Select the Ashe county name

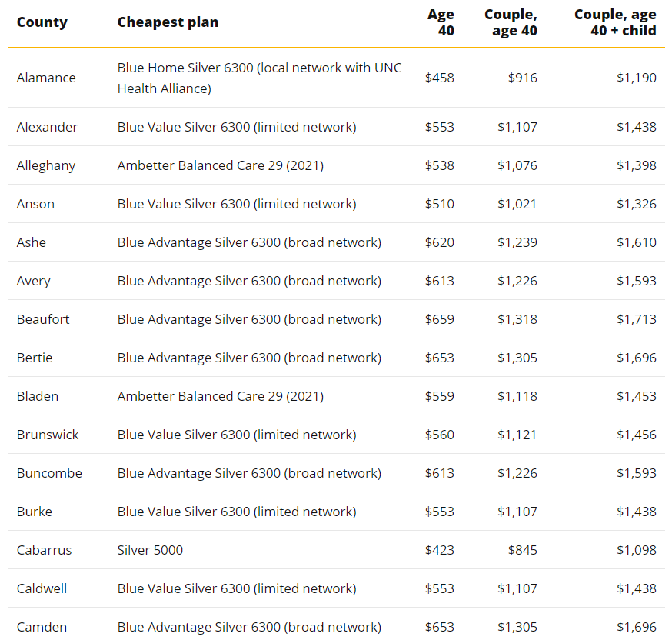click(x=32, y=242)
